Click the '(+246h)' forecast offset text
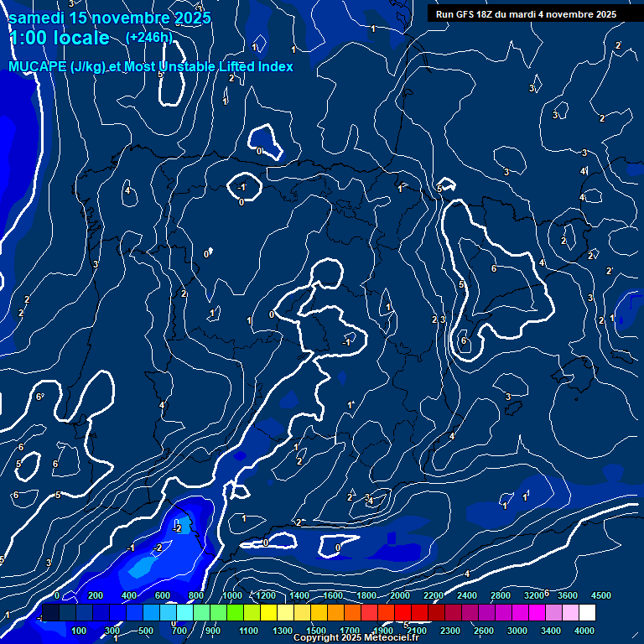The image size is (644, 644). [149, 38]
